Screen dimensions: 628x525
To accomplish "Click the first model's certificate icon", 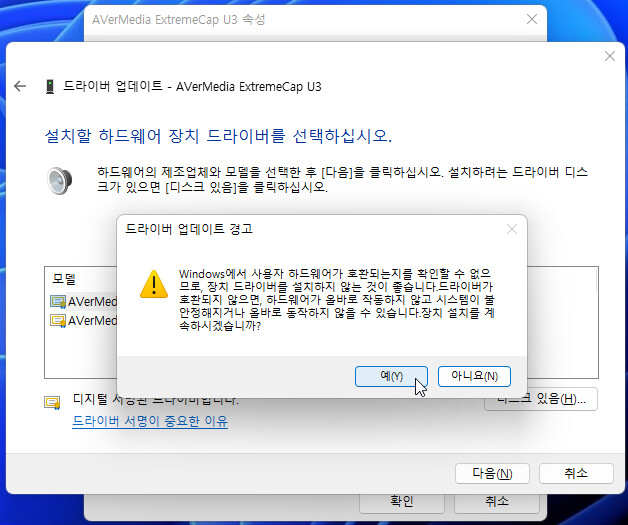I will click(x=58, y=302).
